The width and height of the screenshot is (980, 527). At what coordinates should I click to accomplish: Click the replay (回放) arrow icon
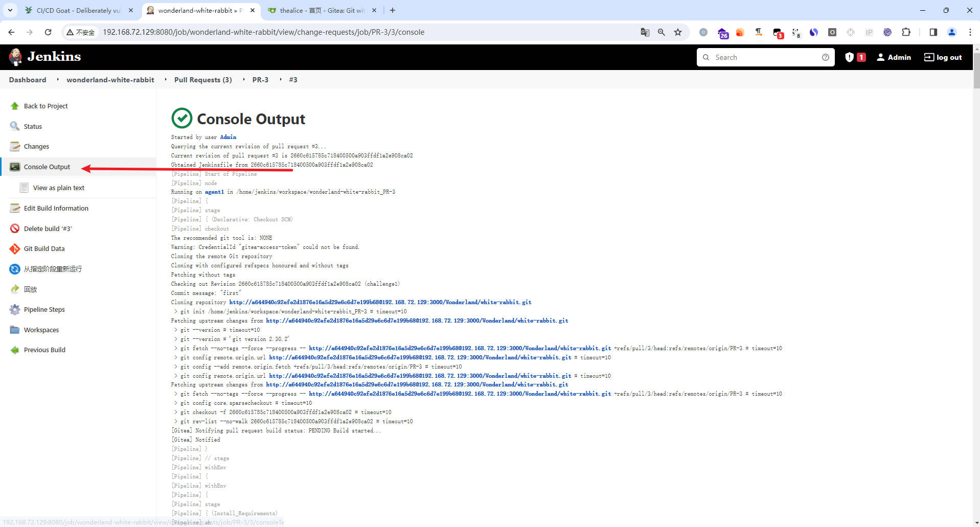click(x=14, y=289)
